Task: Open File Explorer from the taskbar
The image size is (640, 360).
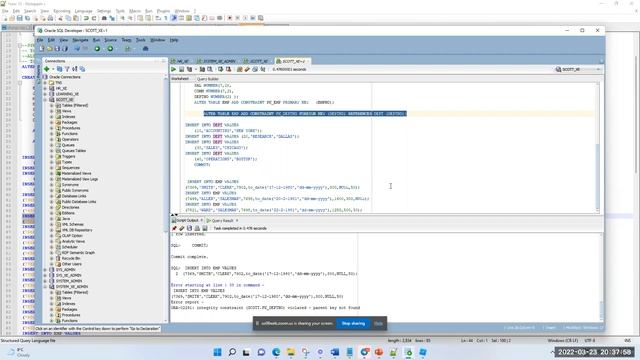Action: (291, 352)
